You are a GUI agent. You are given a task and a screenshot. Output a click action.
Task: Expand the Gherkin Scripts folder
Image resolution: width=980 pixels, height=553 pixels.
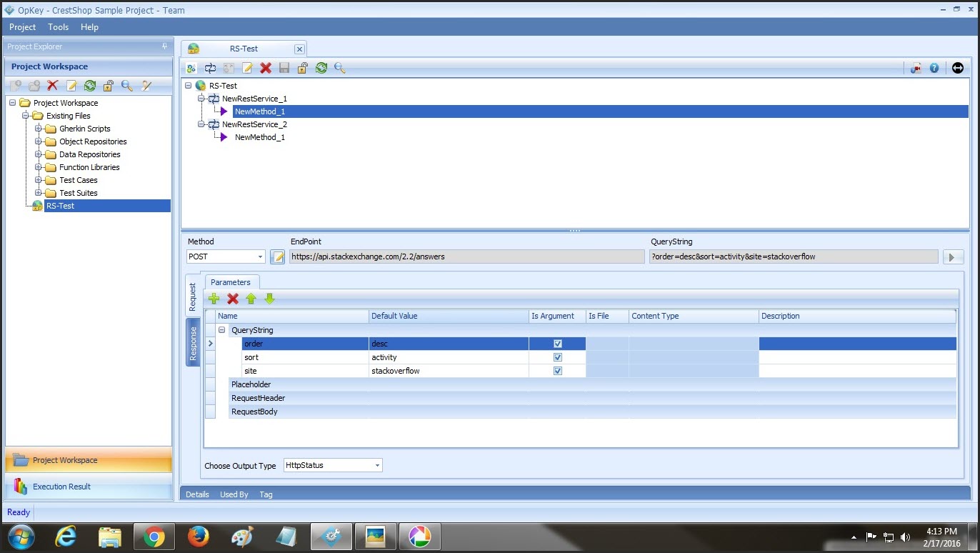39,129
